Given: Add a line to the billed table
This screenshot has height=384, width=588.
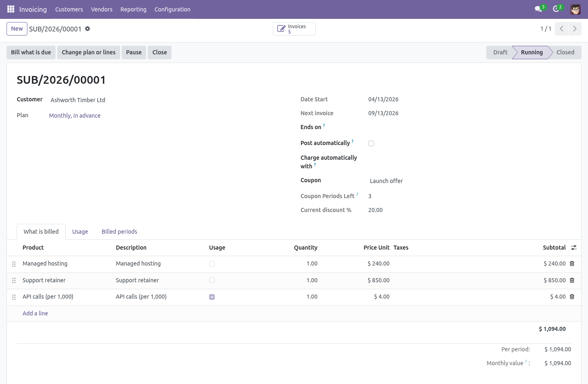Looking at the screenshot, I should click(x=35, y=313).
